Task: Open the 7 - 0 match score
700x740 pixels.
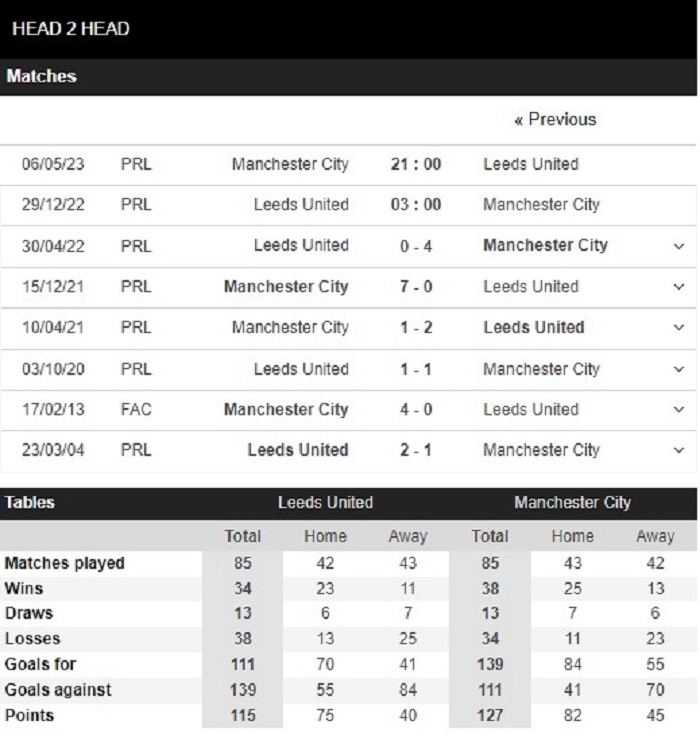Action: [x=415, y=287]
